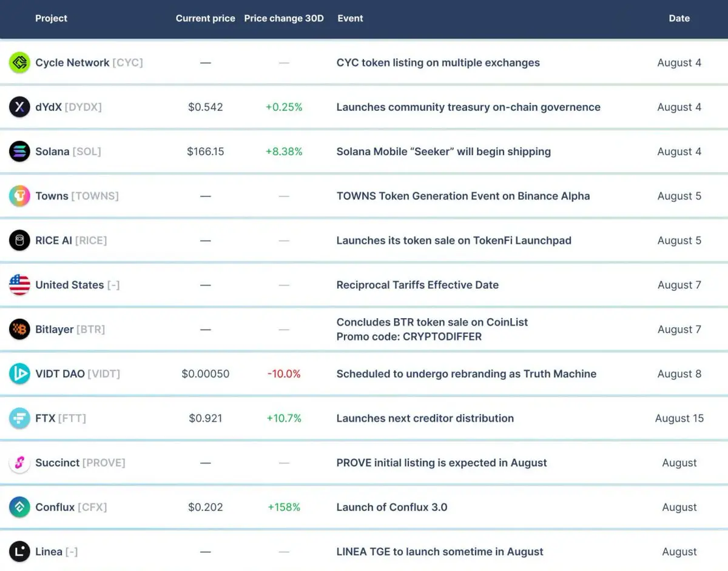Click the dYdX price $0.542
The width and height of the screenshot is (728, 571).
(206, 107)
